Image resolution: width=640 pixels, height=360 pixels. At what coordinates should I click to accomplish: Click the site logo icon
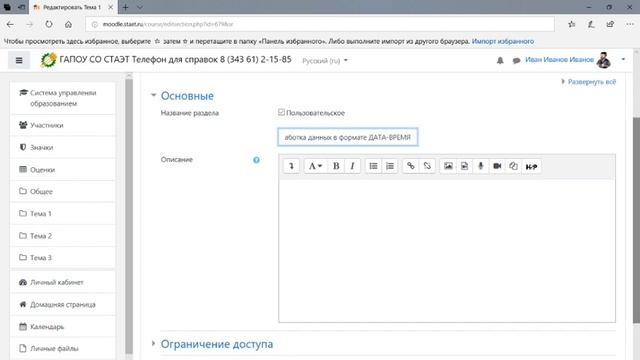click(x=49, y=60)
